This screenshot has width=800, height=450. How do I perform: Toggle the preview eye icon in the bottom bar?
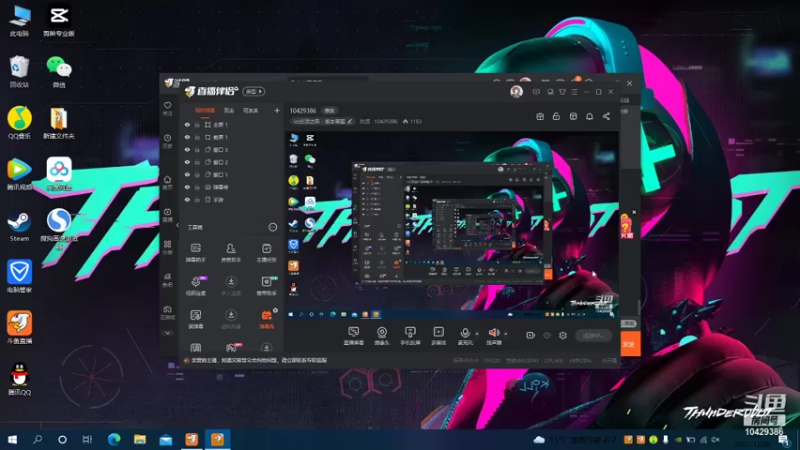547,335
